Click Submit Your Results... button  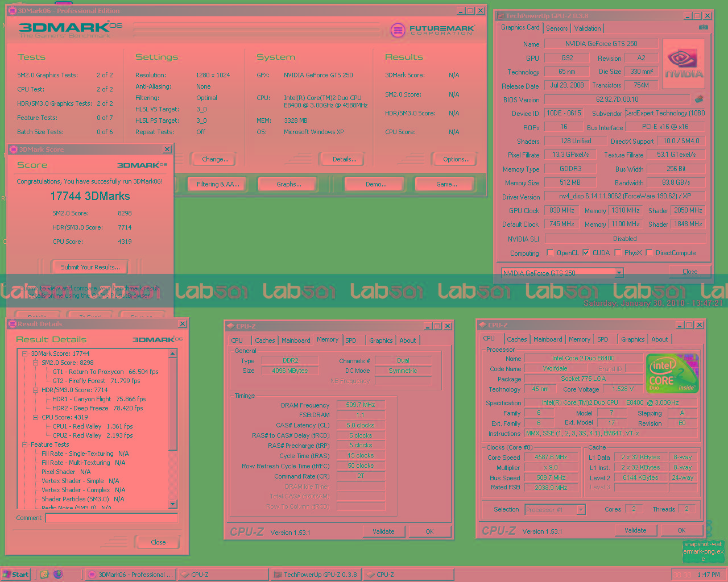pos(90,267)
